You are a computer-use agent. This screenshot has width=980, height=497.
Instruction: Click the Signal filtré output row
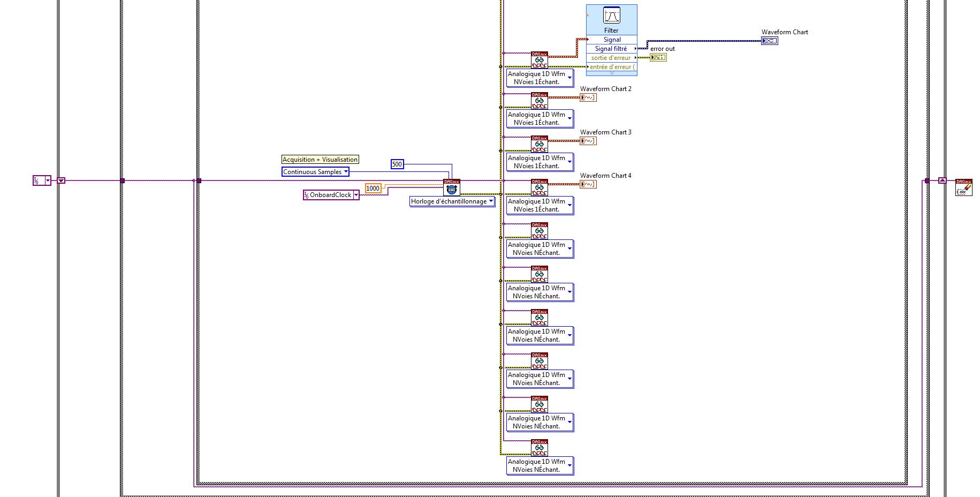612,49
